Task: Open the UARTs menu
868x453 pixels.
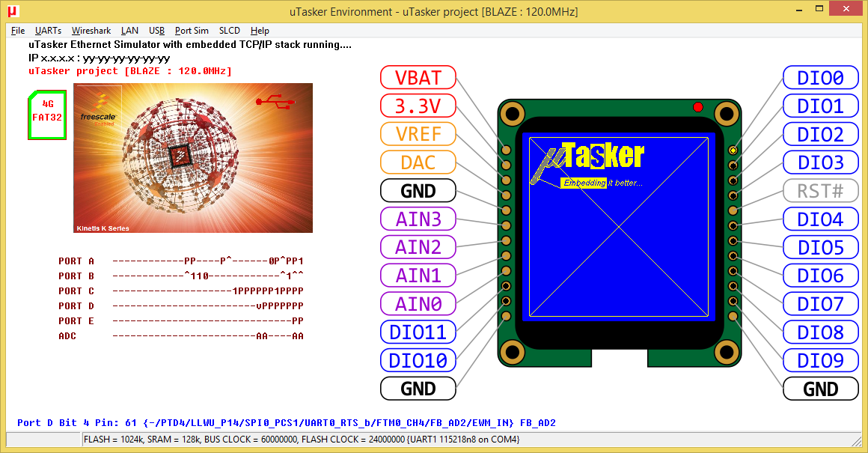Action: click(48, 31)
